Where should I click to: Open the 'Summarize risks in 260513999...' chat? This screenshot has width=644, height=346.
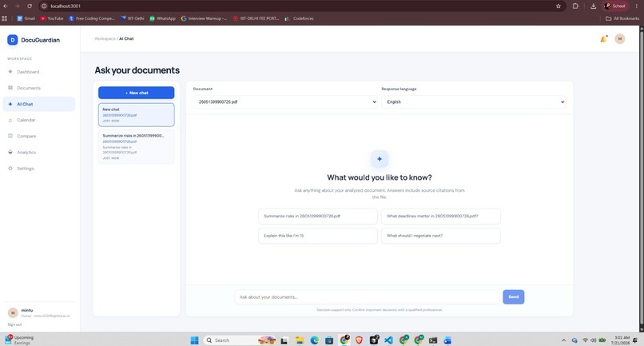pyautogui.click(x=137, y=146)
